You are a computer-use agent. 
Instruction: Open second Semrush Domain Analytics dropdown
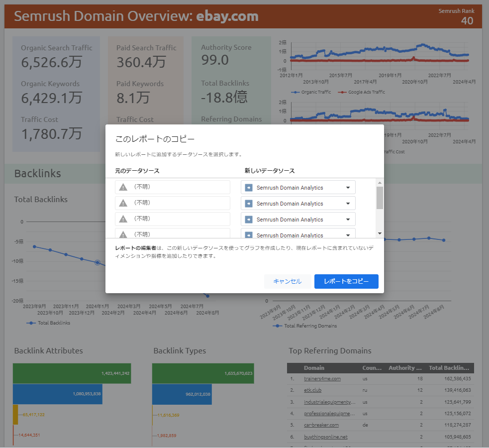[x=298, y=204]
